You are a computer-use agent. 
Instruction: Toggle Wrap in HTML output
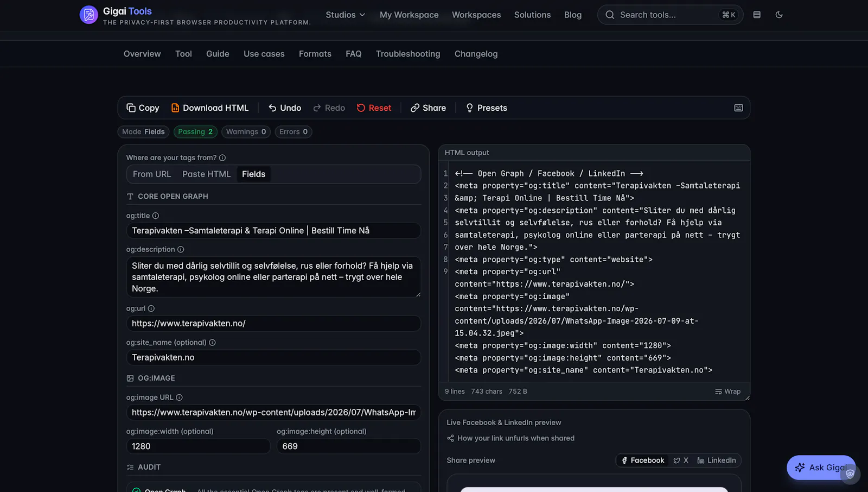click(x=727, y=392)
